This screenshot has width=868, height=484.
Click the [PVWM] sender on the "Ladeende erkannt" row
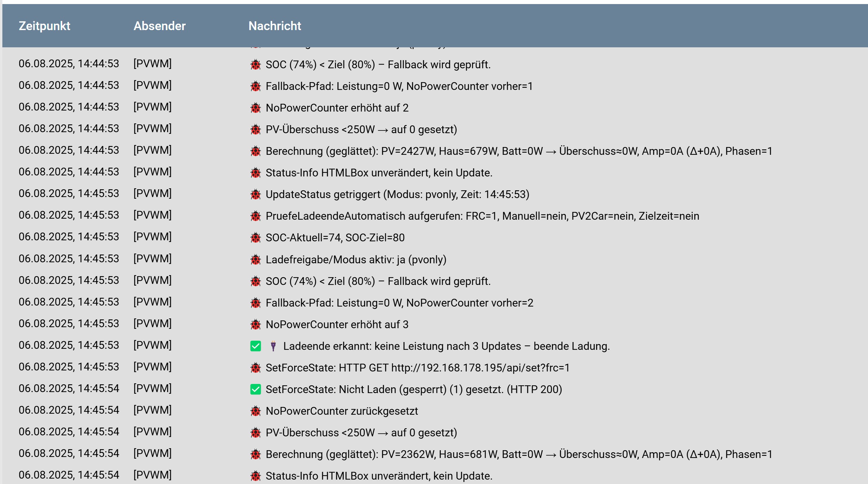(152, 345)
